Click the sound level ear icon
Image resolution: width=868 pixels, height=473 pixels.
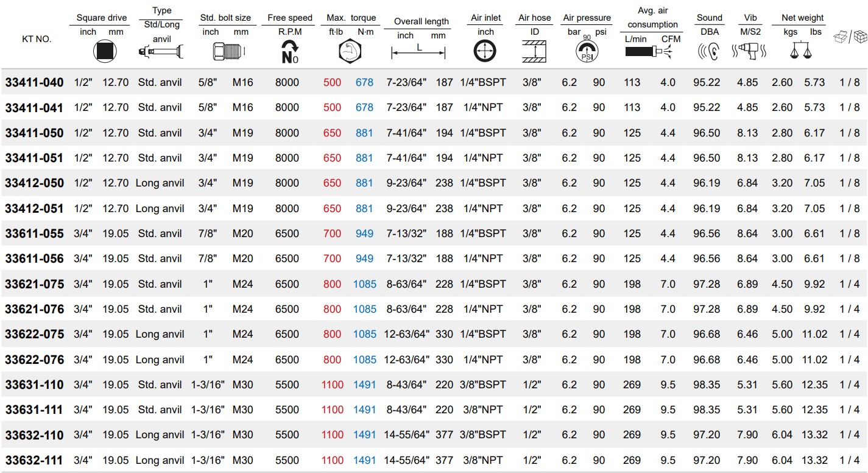click(709, 52)
